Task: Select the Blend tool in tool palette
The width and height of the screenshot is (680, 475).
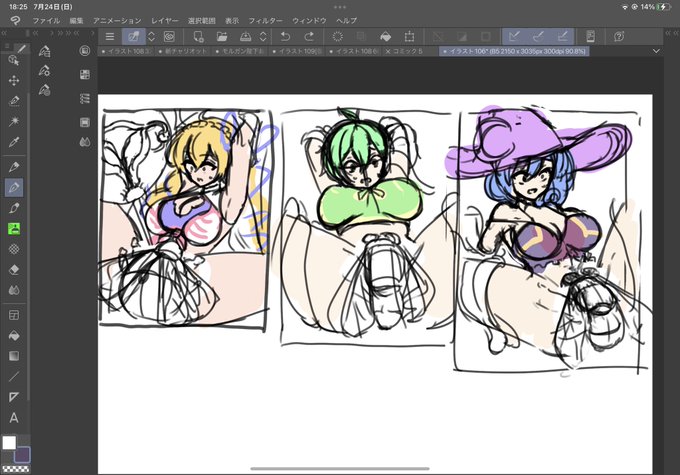Action: 14,290
